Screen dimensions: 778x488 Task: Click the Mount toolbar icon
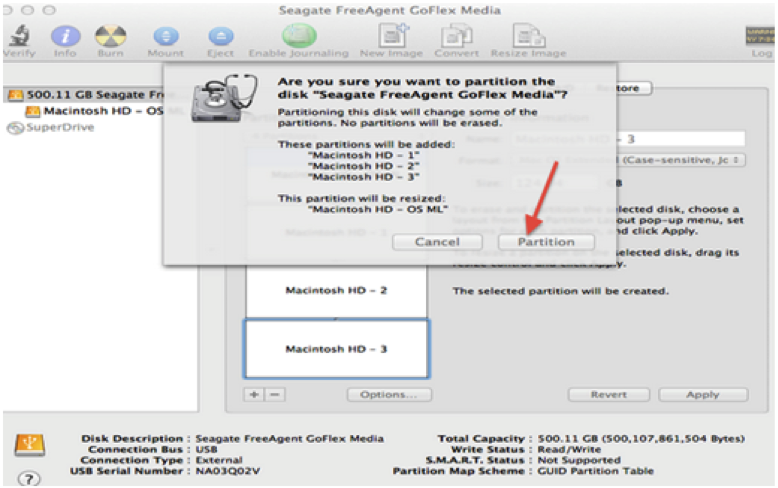(x=166, y=36)
